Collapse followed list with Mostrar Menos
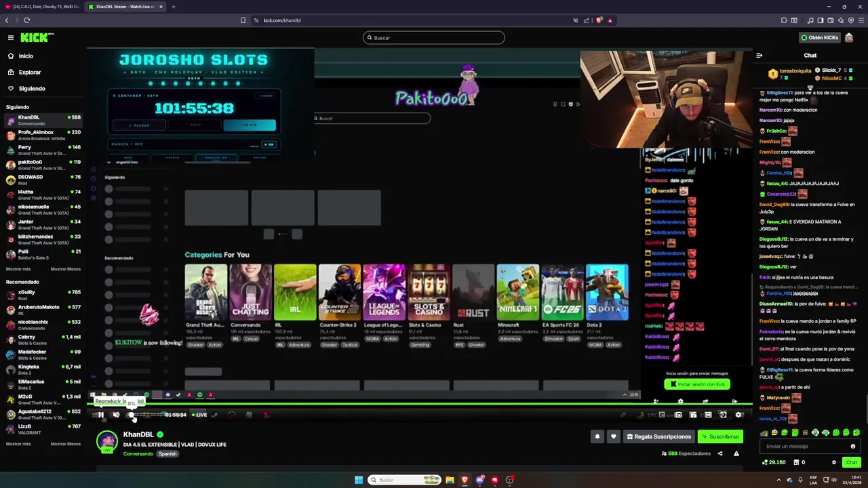868x488 pixels. click(66, 269)
